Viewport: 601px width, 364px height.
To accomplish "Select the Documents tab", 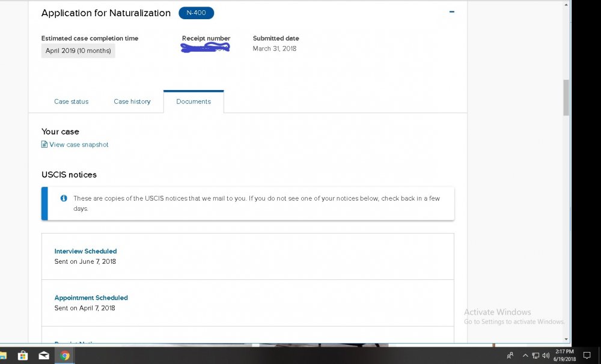I will pos(194,102).
